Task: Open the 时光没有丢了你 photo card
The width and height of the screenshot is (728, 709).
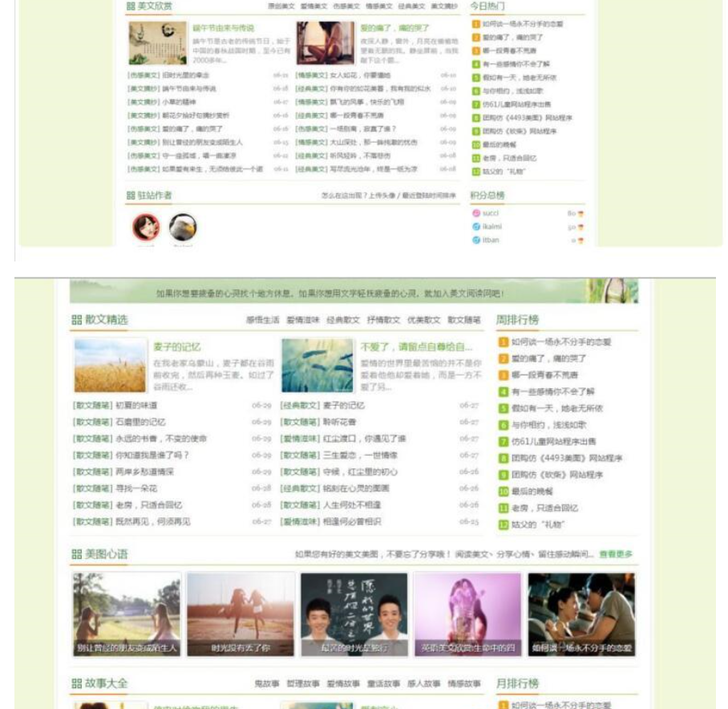Action: tap(241, 614)
